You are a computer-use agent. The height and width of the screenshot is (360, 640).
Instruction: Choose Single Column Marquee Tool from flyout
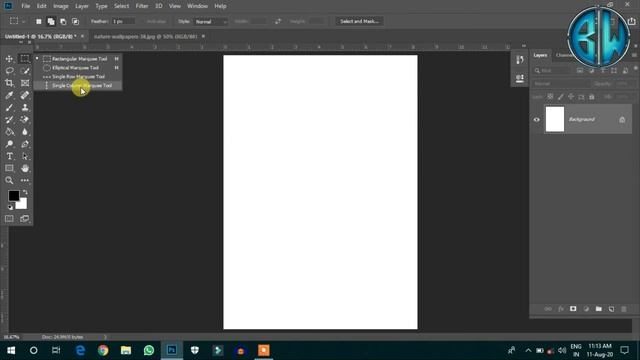[78, 86]
